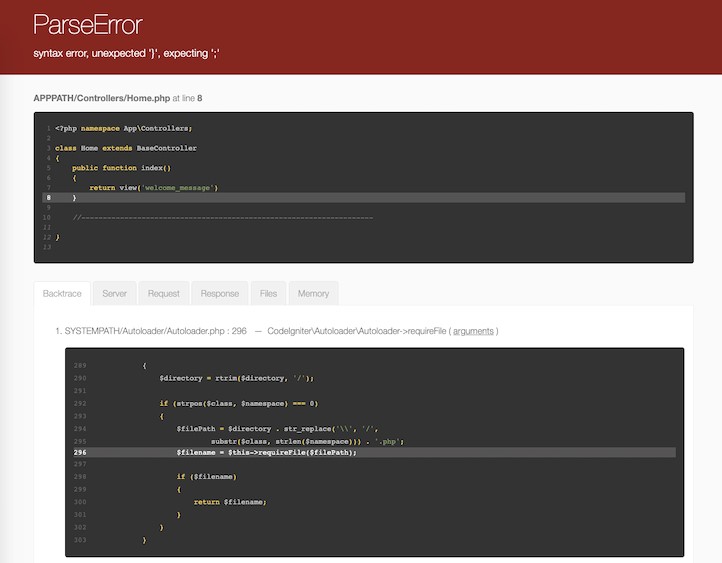This screenshot has width=722, height=563.
Task: Click highlighted line 296 with requireFile call
Action: pyautogui.click(x=266, y=452)
